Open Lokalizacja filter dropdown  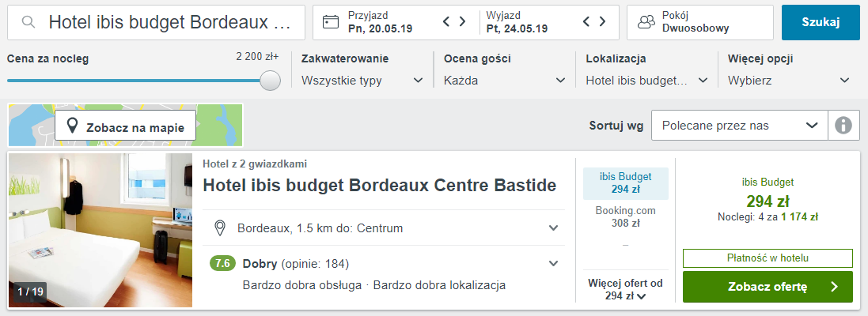[647, 81]
